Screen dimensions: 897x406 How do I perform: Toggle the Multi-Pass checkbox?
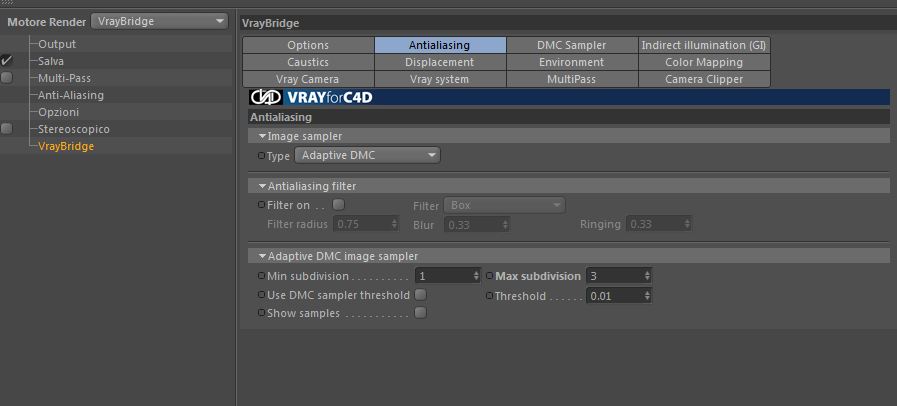(7, 78)
